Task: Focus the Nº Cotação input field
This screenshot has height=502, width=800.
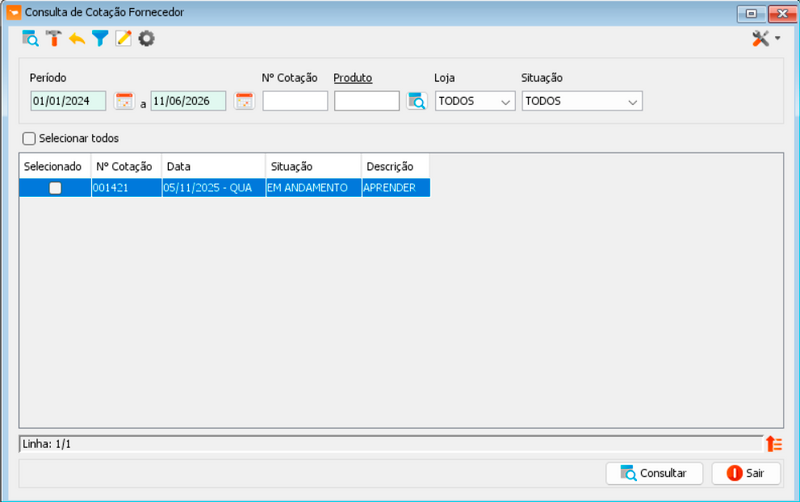Action: [x=295, y=101]
